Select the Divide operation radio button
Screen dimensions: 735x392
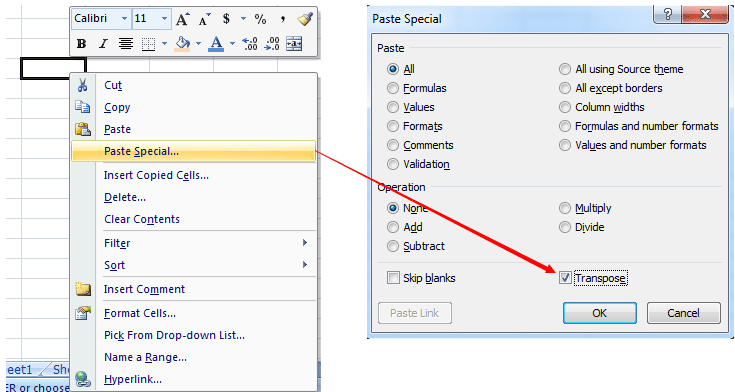[565, 227]
